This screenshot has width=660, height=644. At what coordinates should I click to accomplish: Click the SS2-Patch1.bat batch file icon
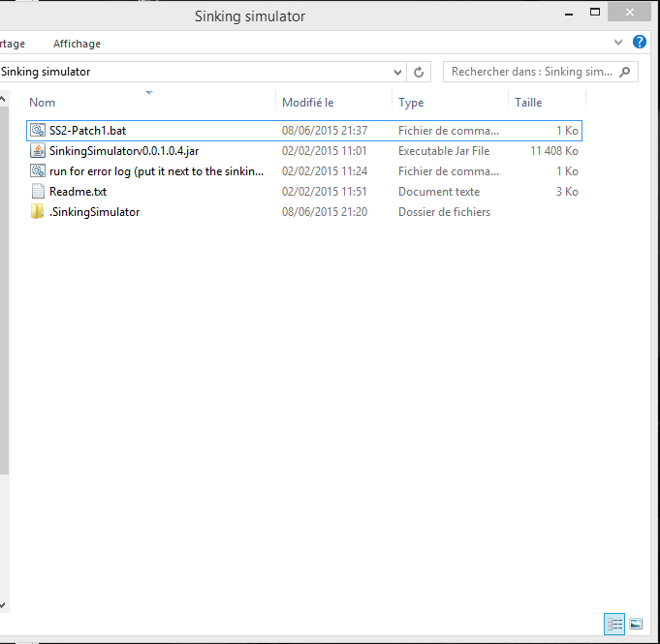pos(38,131)
